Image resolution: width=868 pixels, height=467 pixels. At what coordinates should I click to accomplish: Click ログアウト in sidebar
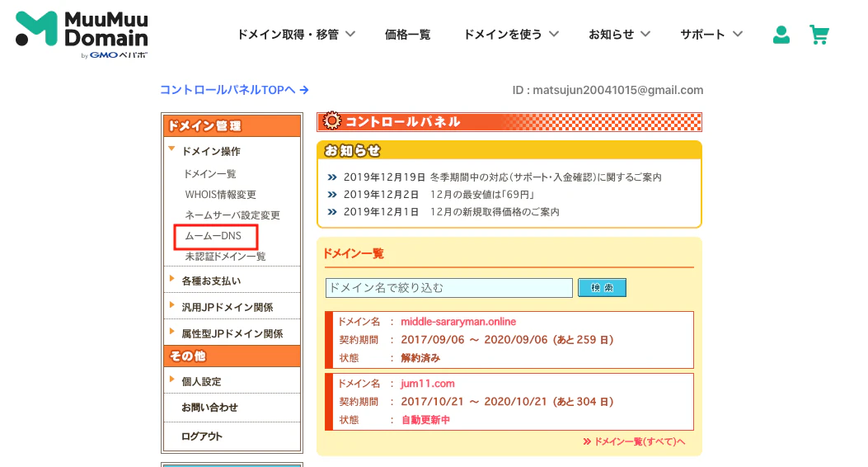point(202,436)
